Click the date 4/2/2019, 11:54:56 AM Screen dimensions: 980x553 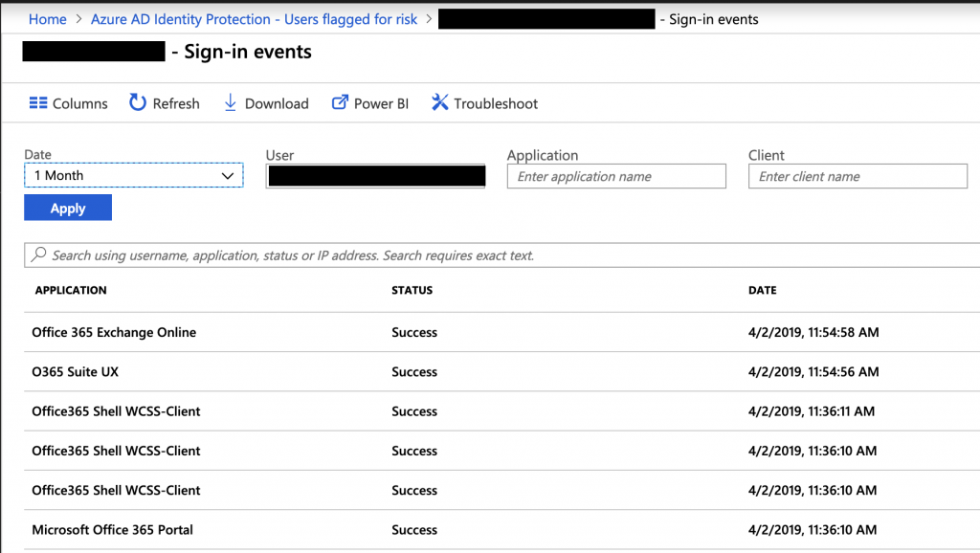pos(813,372)
